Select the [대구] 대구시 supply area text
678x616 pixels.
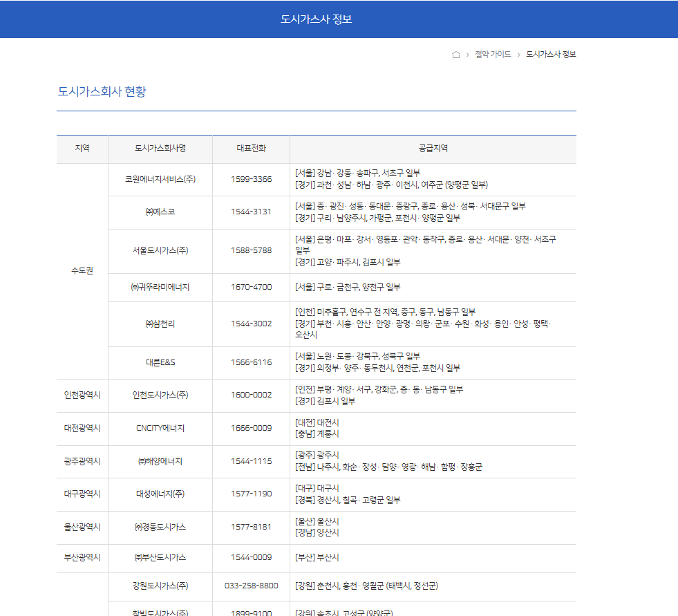tap(317, 488)
